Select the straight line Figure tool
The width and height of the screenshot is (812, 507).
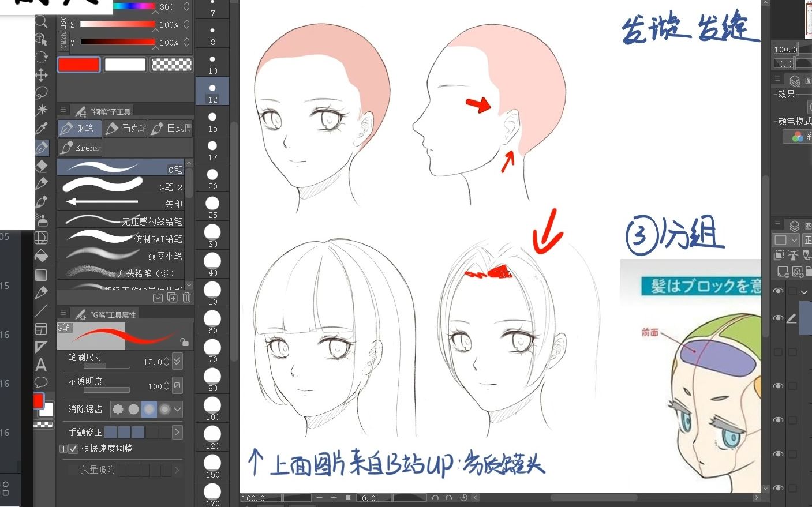(41, 311)
